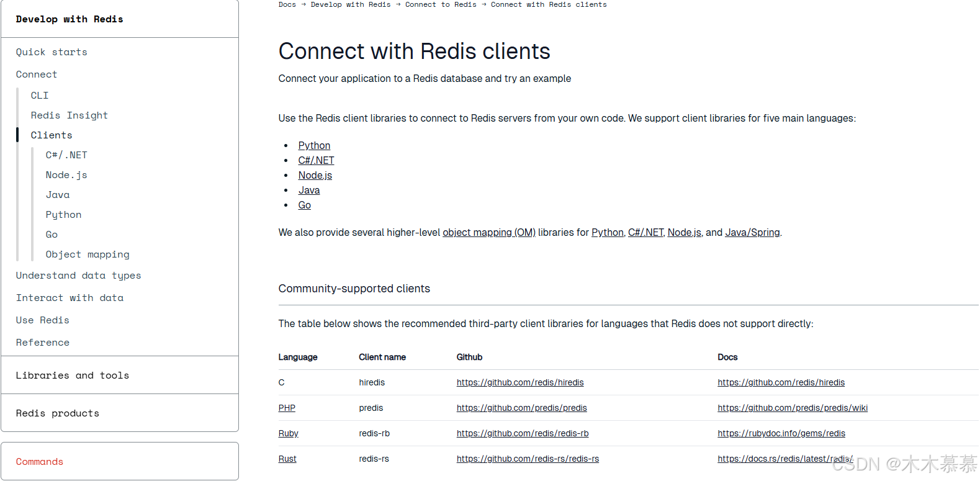The image size is (980, 481).
Task: Select the Clients sidebar item
Action: tap(52, 135)
